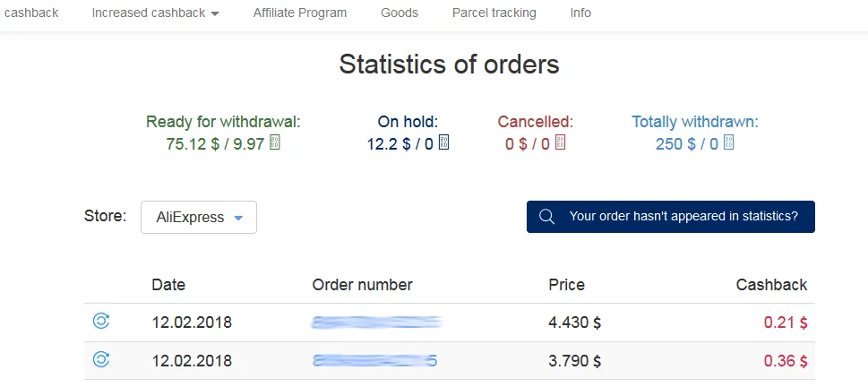The width and height of the screenshot is (868, 387).
Task: Click the Totally withdrawn label
Action: coord(695,122)
